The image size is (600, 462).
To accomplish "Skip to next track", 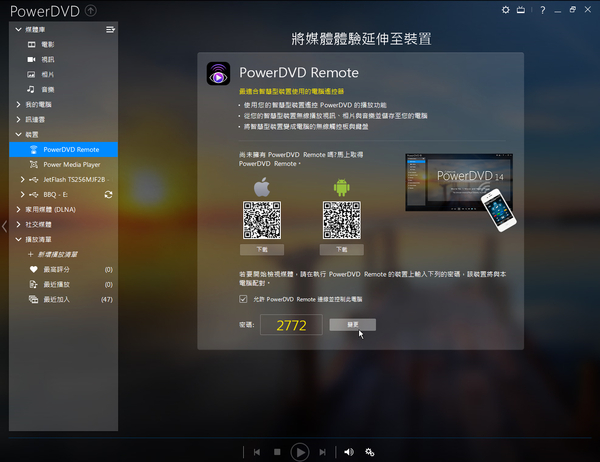I will 321,452.
